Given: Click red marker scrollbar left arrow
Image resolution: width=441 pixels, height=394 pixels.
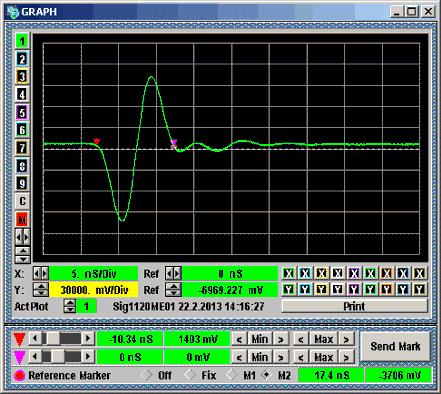Looking at the screenshot, I should pyautogui.click(x=35, y=339).
